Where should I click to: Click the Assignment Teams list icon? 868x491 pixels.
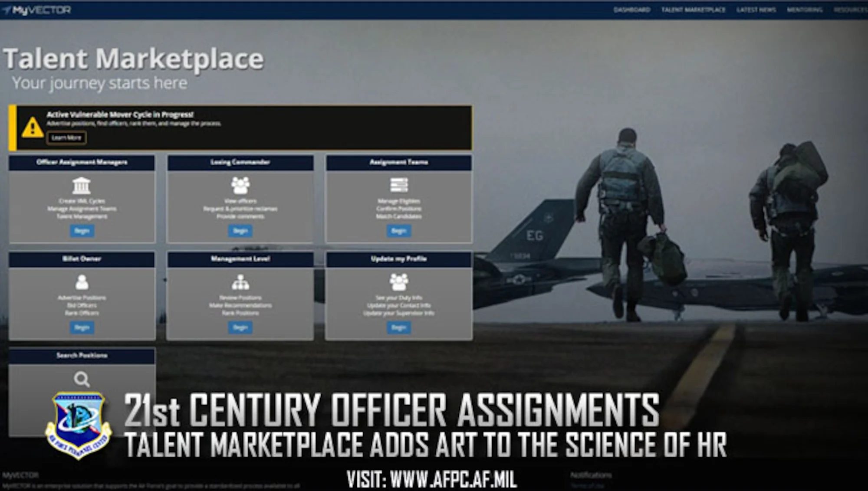[398, 185]
